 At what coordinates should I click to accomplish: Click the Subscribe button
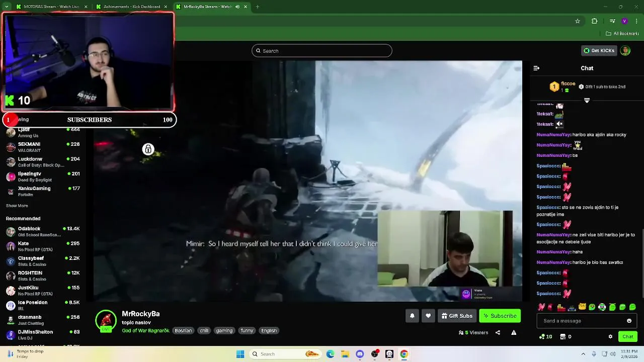click(500, 316)
